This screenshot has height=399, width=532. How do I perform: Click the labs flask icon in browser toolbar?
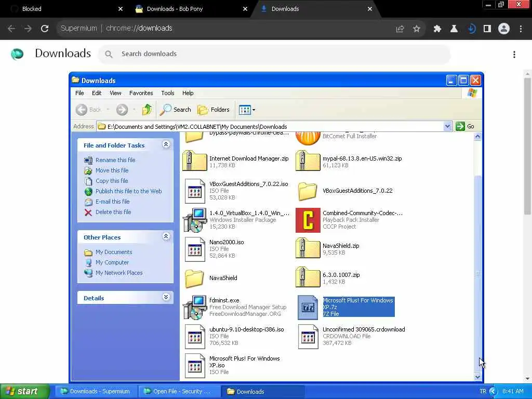[454, 29]
